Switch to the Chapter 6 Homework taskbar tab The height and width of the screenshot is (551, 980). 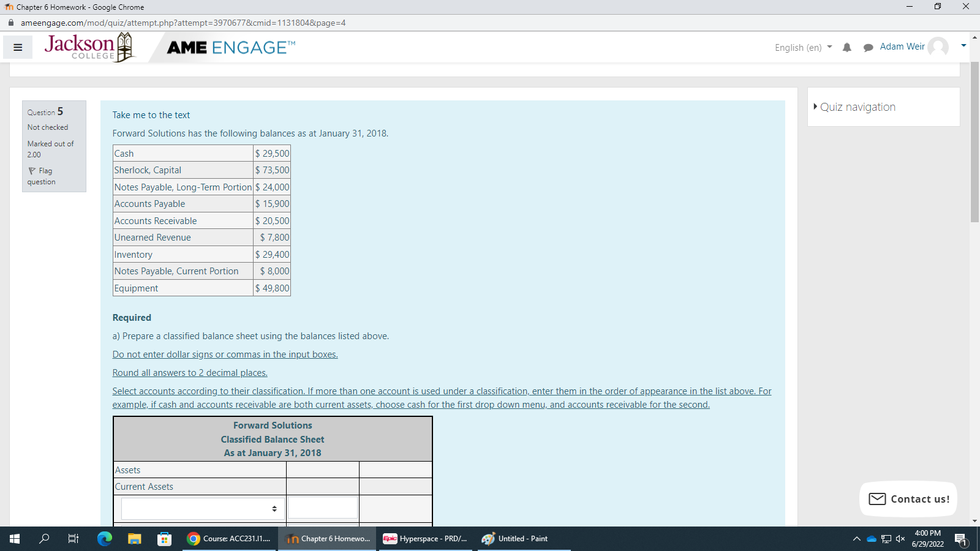[327, 539]
